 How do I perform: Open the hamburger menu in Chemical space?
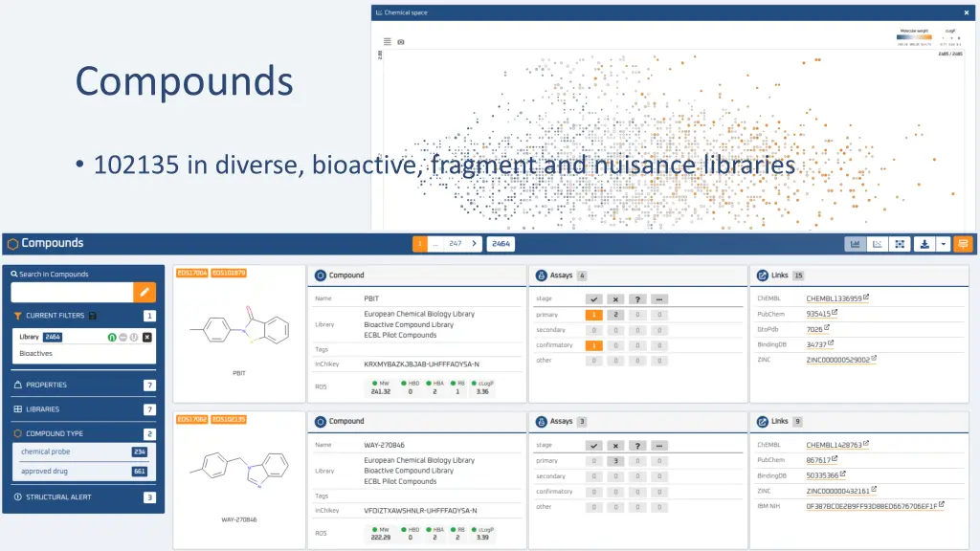388,41
